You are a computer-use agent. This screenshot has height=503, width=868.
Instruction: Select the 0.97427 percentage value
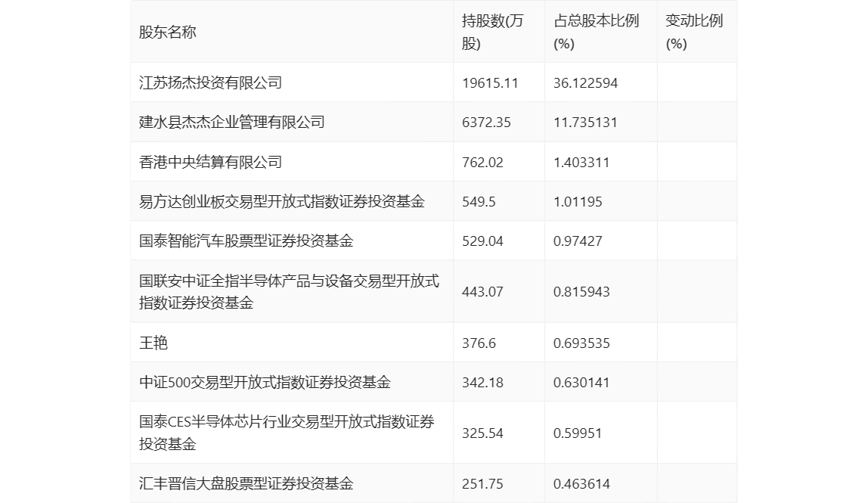pyautogui.click(x=578, y=241)
